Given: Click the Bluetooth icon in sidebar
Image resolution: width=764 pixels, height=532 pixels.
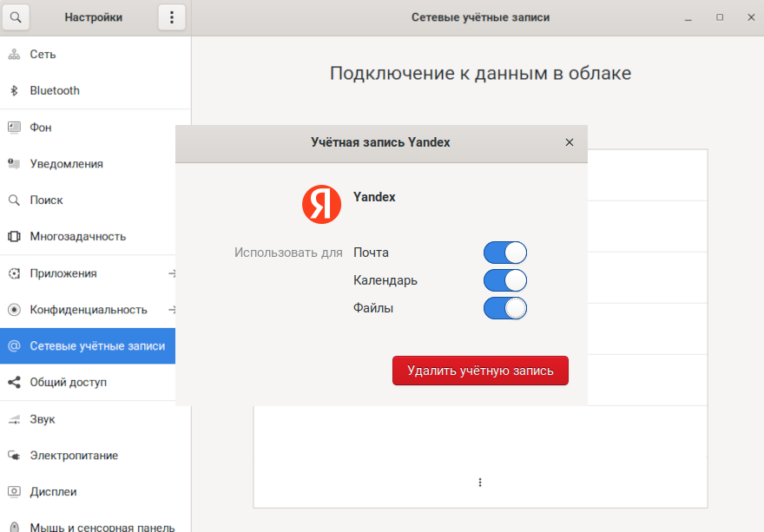Looking at the screenshot, I should pyautogui.click(x=14, y=90).
